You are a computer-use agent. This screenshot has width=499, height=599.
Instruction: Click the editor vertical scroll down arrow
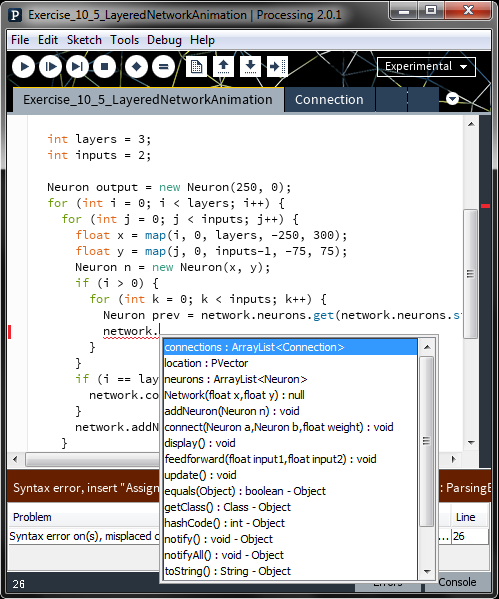(471, 442)
